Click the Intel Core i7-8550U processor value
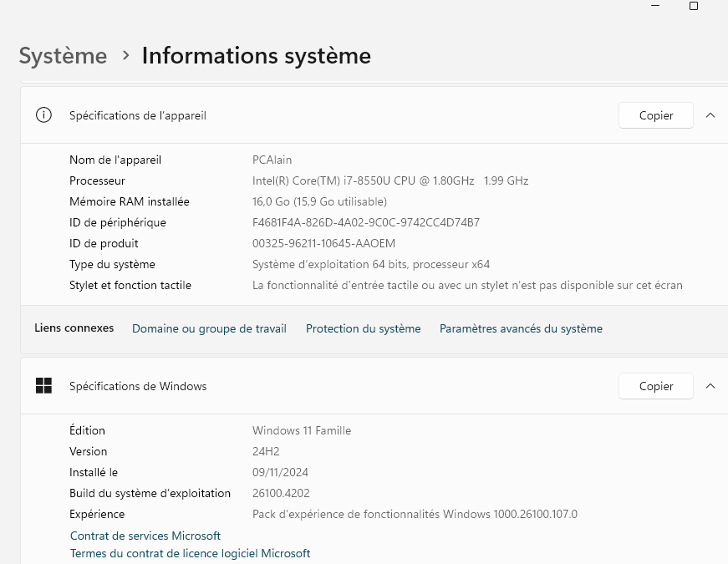 click(x=390, y=180)
